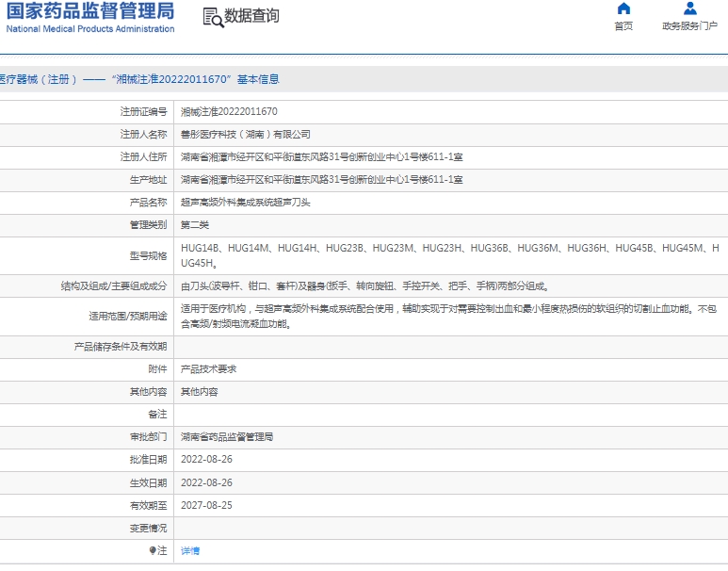Click the 审批部门 label
This screenshot has height=571, width=728.
click(x=148, y=437)
